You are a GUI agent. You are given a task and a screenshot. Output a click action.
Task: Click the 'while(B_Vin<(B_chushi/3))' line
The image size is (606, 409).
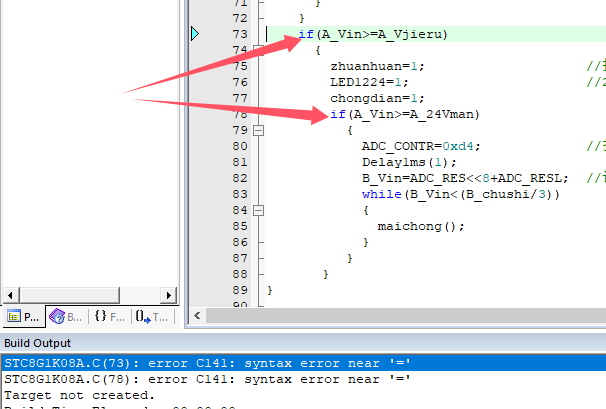point(461,194)
